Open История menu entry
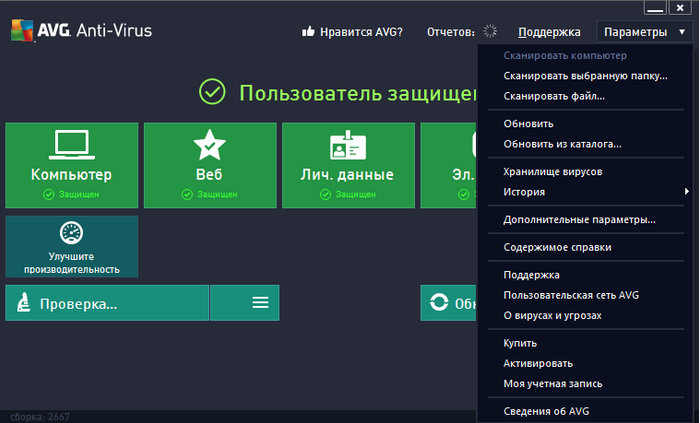Screen dimensions: 700x423 (524, 192)
